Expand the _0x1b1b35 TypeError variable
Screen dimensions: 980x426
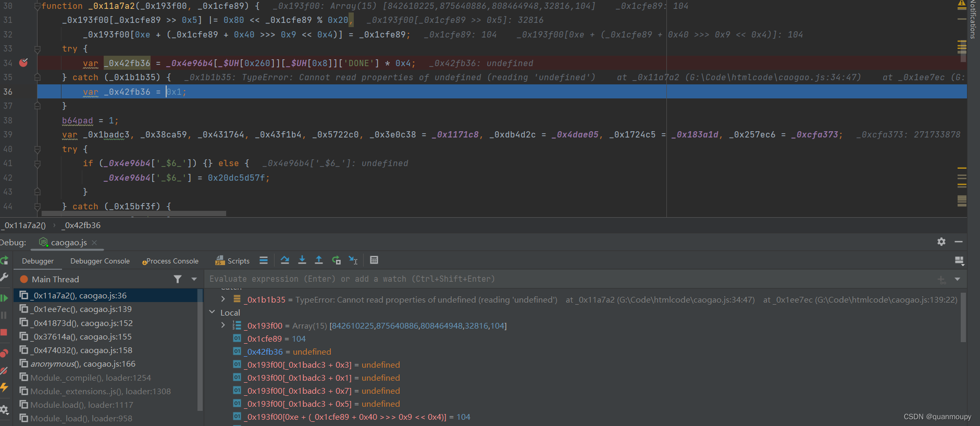[x=223, y=299]
